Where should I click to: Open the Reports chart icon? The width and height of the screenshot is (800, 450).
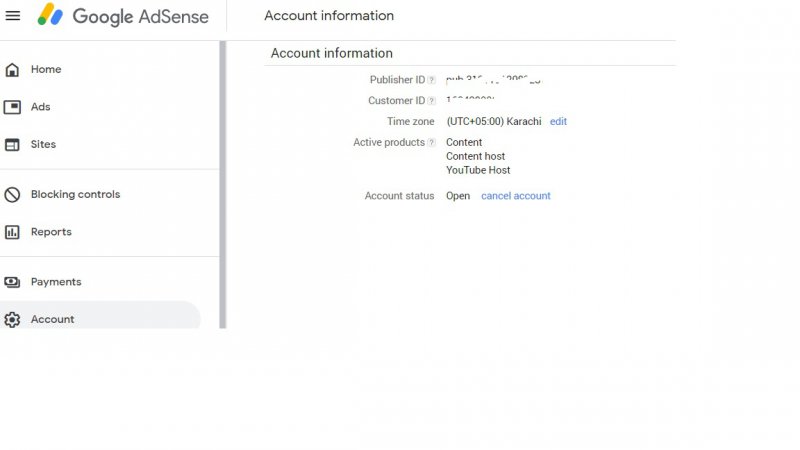coord(12,232)
